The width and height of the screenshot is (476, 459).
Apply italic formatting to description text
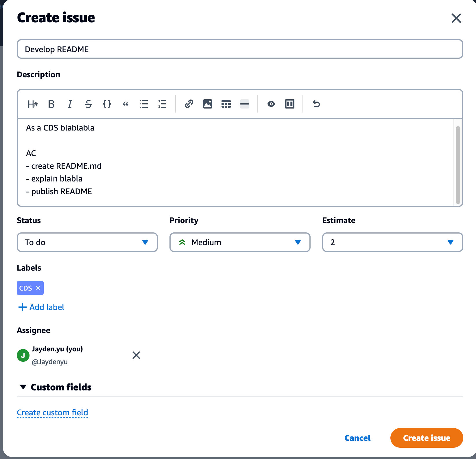[x=70, y=104]
